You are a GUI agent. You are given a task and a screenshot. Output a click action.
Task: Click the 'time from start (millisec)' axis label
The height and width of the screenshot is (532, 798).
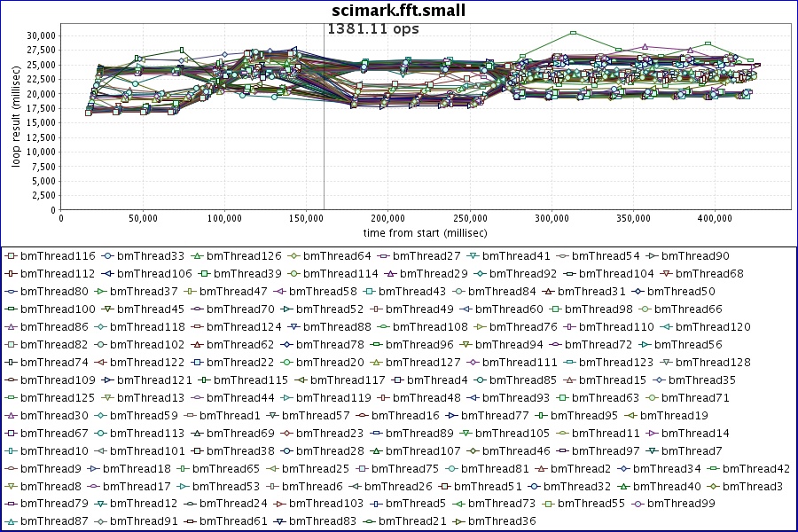(425, 232)
